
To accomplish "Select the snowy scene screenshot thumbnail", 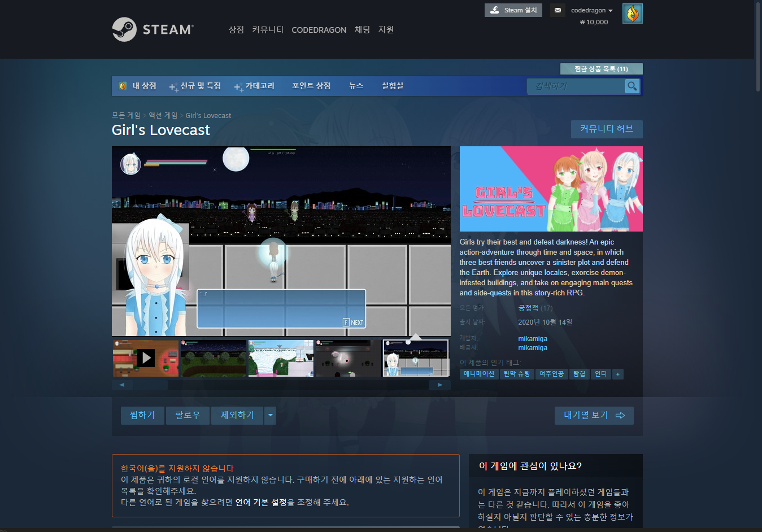I will click(x=281, y=358).
